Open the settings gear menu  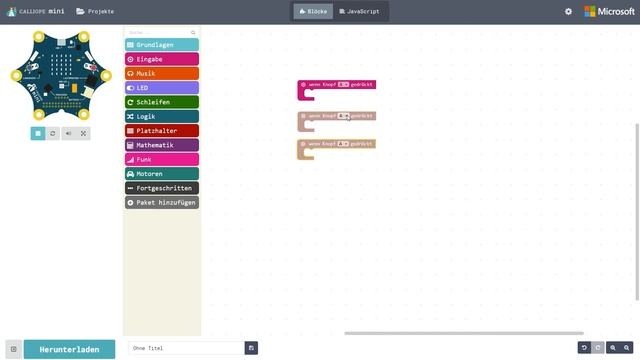[x=568, y=11]
